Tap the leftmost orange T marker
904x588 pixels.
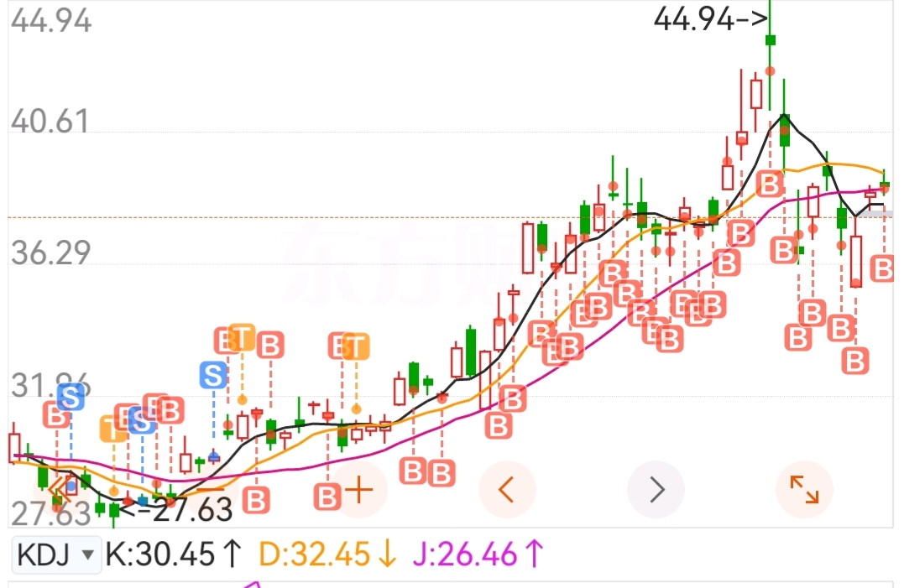coord(113,429)
